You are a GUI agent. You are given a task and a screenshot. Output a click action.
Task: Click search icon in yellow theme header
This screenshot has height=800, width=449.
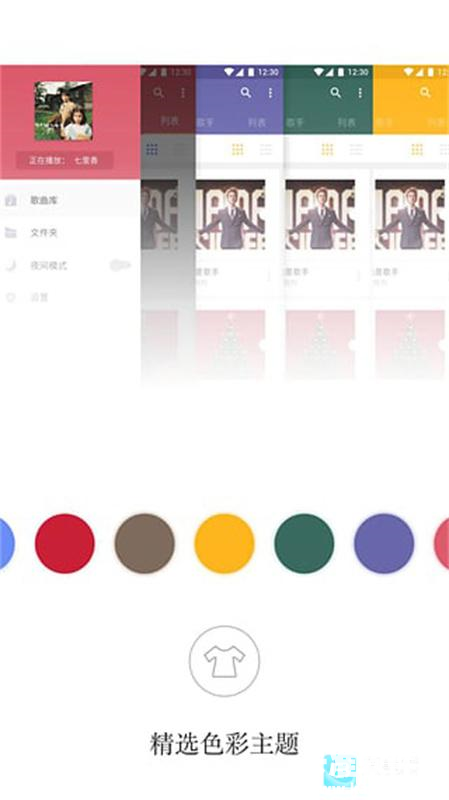[x=425, y=92]
